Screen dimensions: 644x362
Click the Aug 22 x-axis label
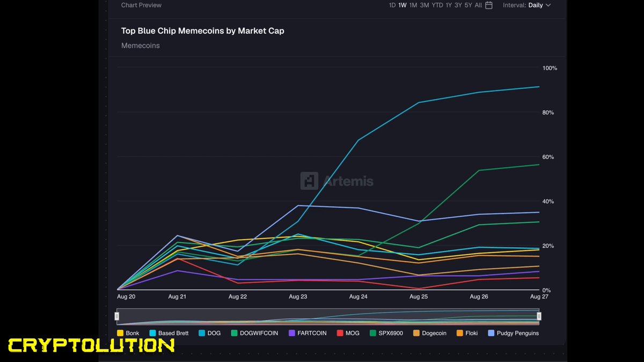coord(238,296)
